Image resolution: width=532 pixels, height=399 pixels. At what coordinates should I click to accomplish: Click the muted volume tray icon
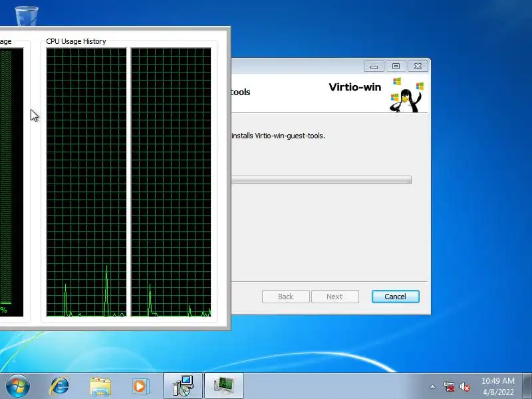tap(464, 386)
